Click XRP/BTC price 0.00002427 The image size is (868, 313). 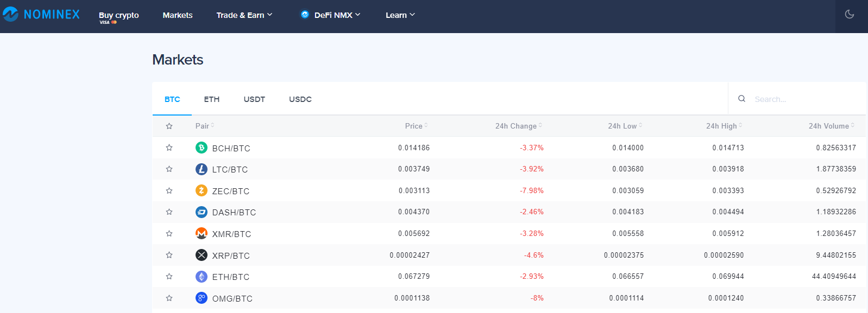(410, 255)
